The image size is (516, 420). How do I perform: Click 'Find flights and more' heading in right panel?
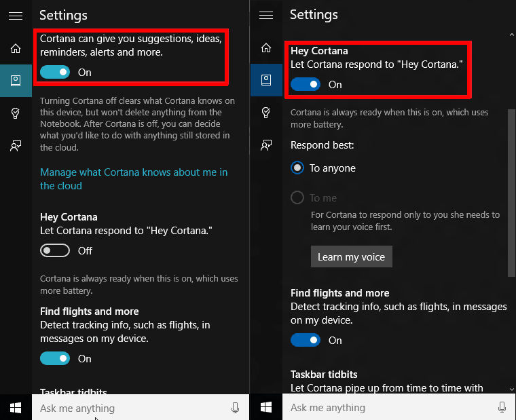tap(340, 292)
